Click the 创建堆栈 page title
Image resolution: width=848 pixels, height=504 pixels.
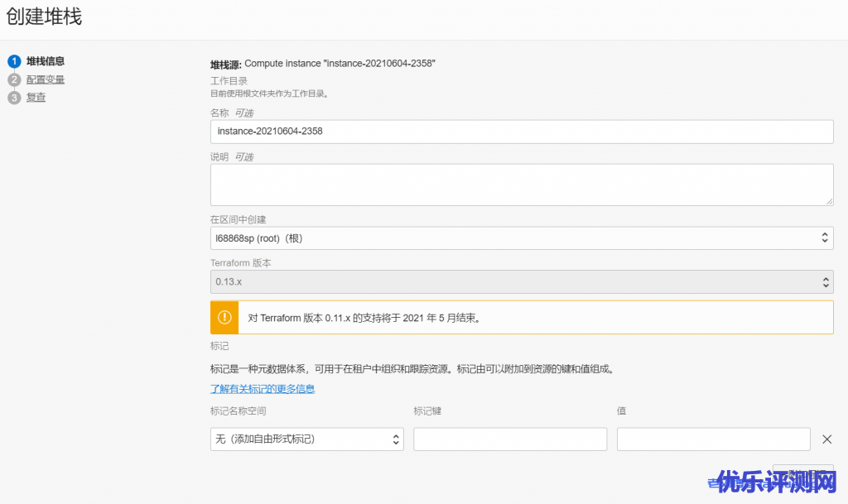(x=45, y=17)
